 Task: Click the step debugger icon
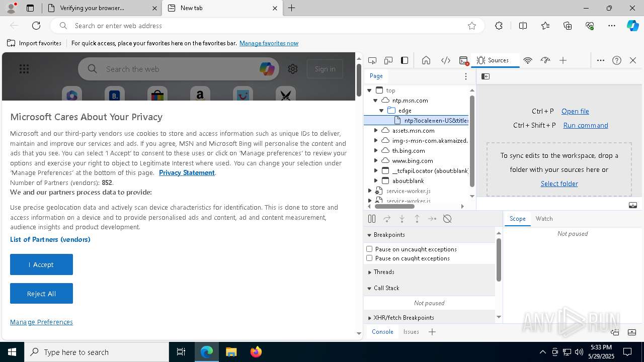432,219
